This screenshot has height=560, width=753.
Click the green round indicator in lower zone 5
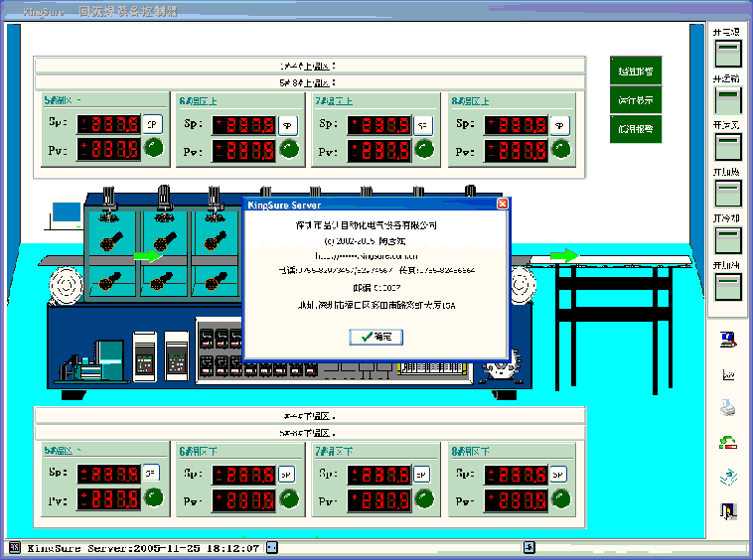coord(154,497)
